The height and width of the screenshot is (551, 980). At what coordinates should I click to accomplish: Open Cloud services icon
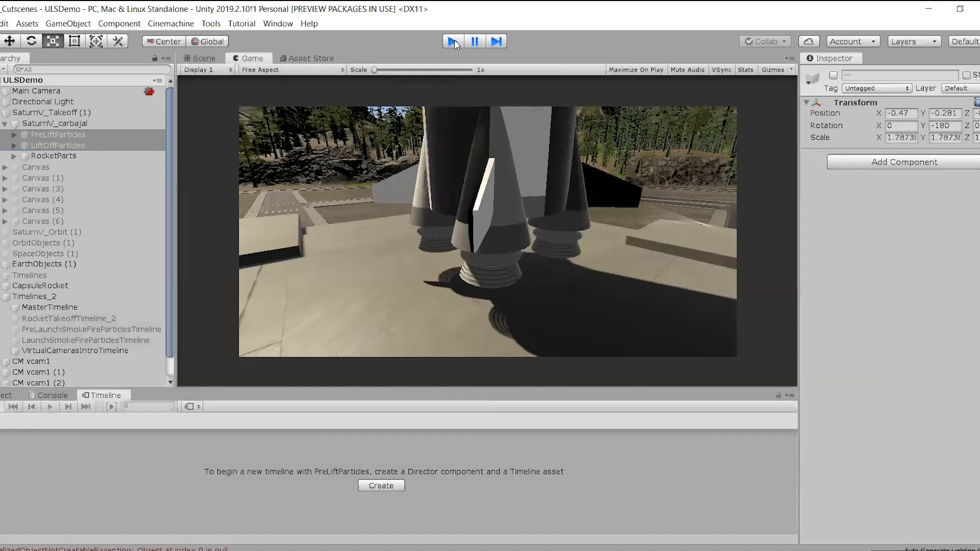pyautogui.click(x=808, y=41)
